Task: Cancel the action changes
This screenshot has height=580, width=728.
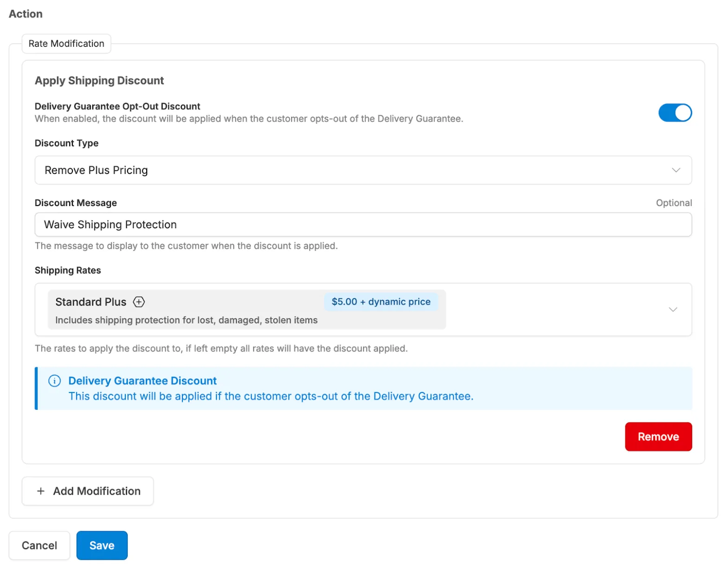Action: coord(39,545)
